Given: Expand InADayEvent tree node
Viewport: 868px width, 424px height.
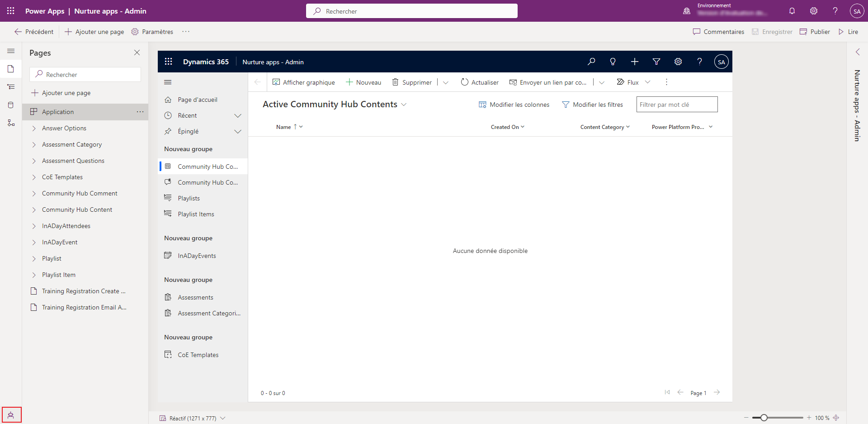Looking at the screenshot, I should [x=34, y=243].
